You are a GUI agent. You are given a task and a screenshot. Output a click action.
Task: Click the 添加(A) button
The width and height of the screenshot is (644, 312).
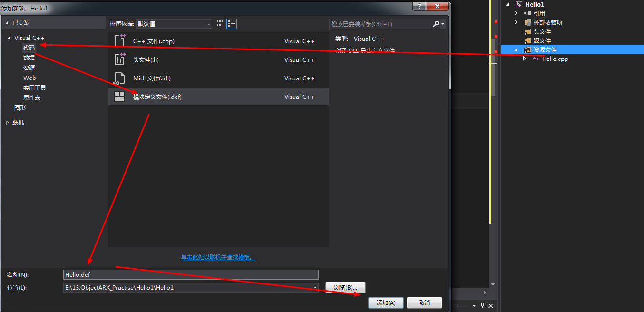tap(385, 302)
